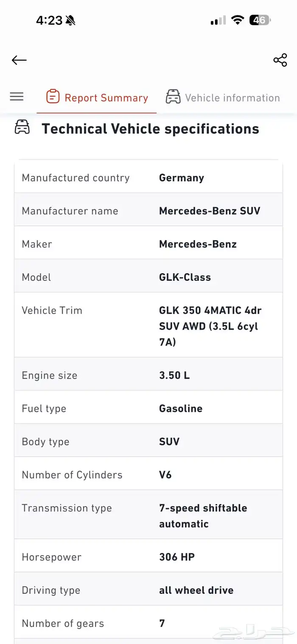Switch to the Report Summary tab

point(106,98)
